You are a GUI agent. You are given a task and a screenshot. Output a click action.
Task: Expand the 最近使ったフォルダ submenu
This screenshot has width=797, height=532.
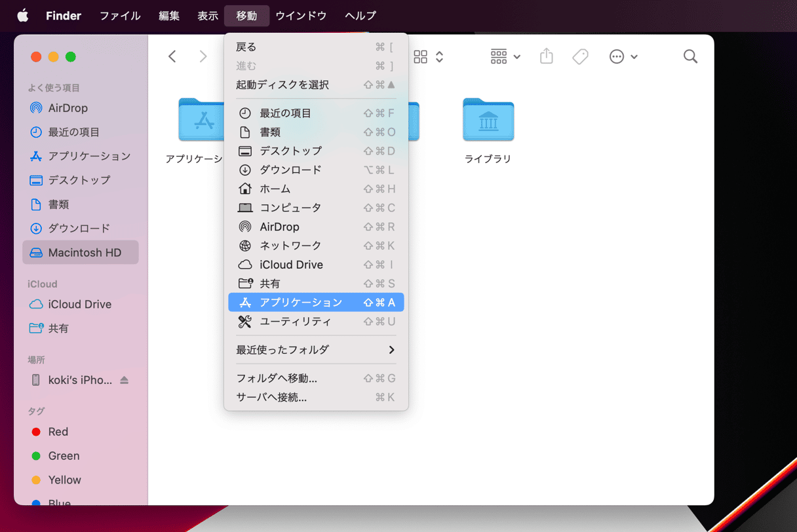coord(316,350)
